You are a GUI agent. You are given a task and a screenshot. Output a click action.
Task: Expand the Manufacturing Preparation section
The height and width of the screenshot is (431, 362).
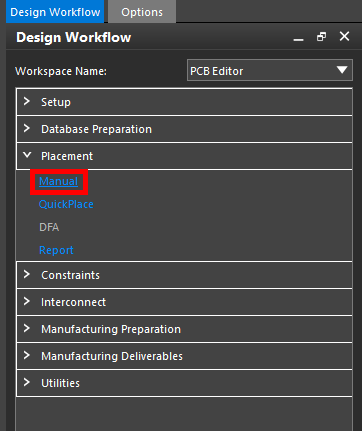click(184, 329)
